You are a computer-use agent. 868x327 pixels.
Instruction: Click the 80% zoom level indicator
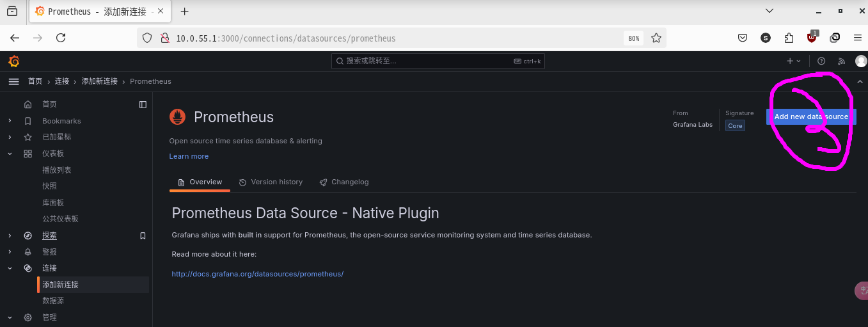(633, 38)
